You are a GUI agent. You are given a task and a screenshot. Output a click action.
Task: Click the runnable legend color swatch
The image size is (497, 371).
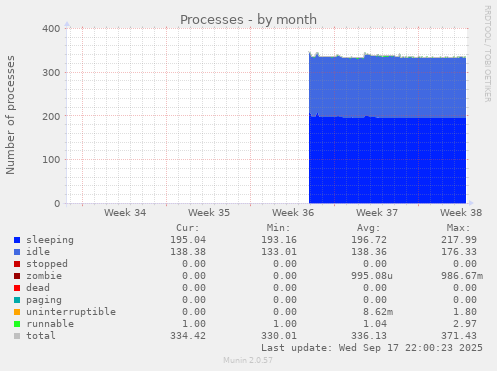[x=17, y=324]
